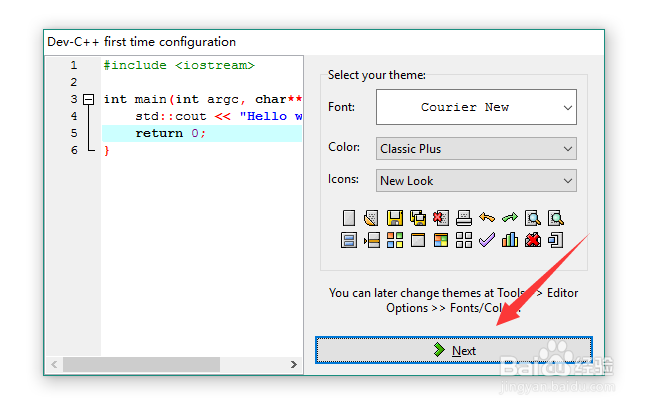The image size is (651, 409).
Task: Click the highlighted 'return 0;' line
Action: coord(202,133)
